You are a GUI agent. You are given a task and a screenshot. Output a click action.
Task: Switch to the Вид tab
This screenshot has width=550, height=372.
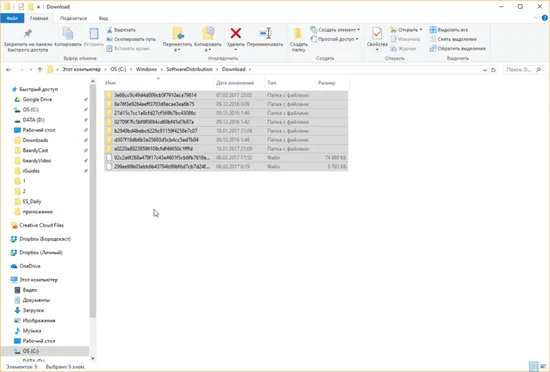click(x=103, y=18)
